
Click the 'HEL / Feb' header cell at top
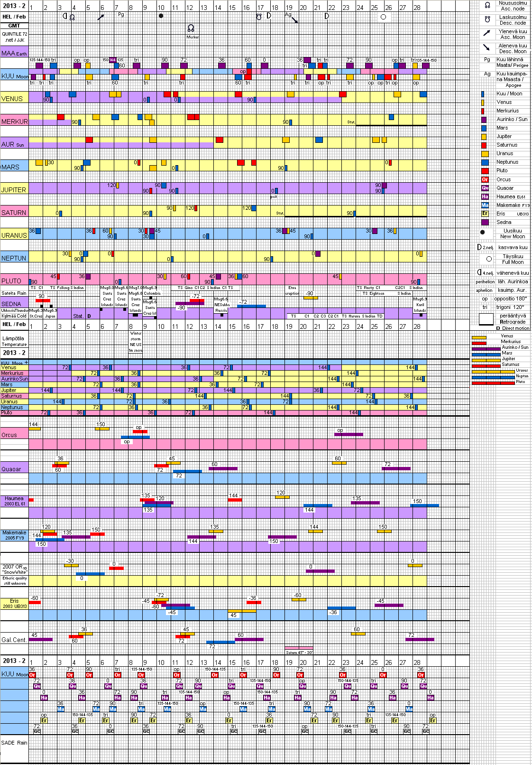pyautogui.click(x=14, y=17)
